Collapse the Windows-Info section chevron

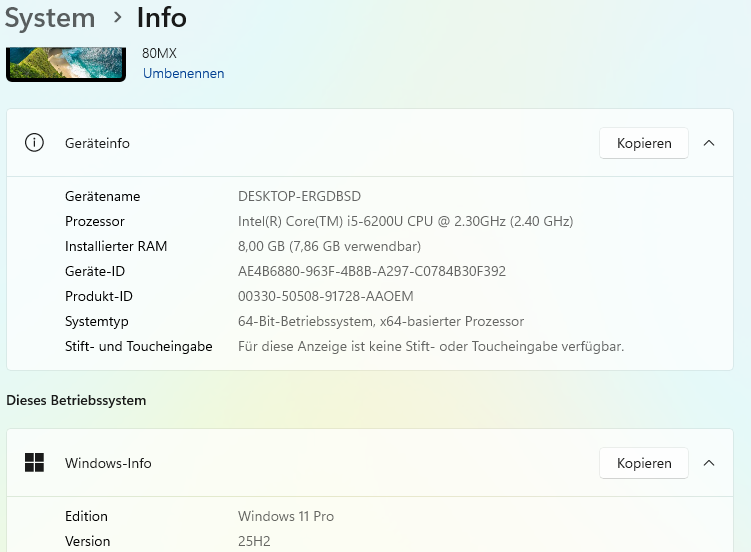(709, 463)
